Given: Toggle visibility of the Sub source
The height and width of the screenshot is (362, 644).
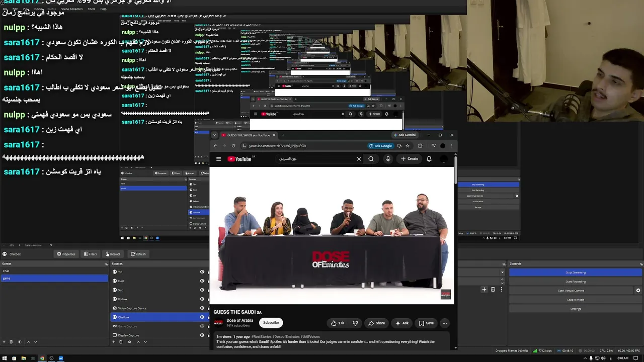Looking at the screenshot, I should [202, 290].
